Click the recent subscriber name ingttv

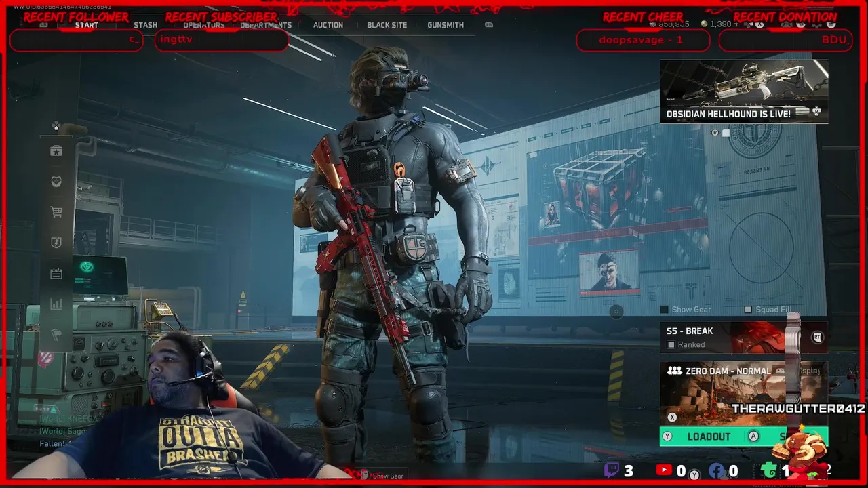(176, 40)
